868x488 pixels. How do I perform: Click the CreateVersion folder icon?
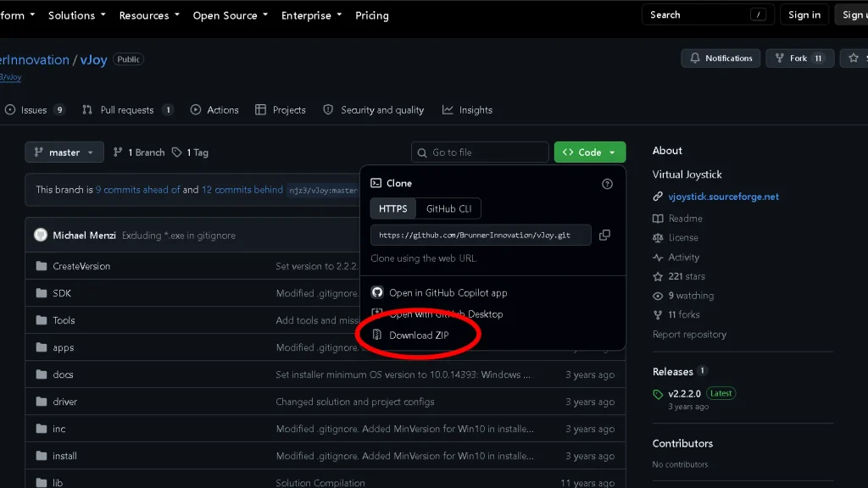(42, 266)
